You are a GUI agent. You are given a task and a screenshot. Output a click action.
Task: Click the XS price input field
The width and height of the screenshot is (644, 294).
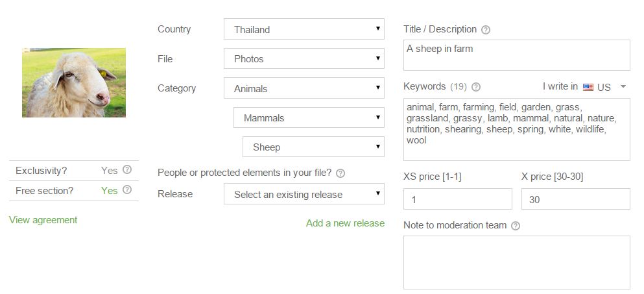tap(457, 200)
